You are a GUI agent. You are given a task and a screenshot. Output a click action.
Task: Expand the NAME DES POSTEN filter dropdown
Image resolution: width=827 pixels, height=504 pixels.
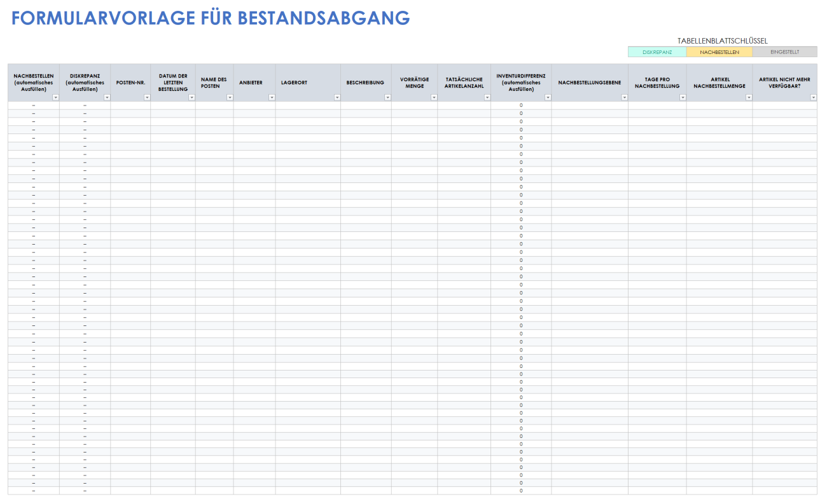pyautogui.click(x=229, y=97)
